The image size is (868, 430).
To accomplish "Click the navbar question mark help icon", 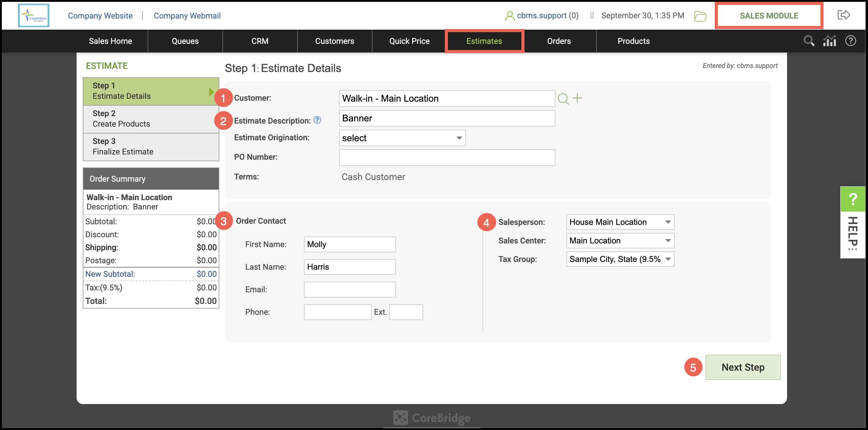I will (850, 41).
